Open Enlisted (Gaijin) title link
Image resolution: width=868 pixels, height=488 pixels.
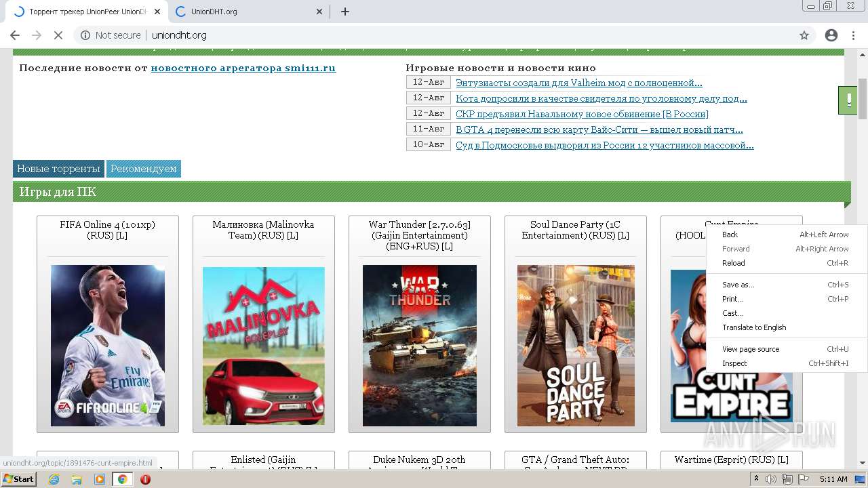tap(263, 462)
